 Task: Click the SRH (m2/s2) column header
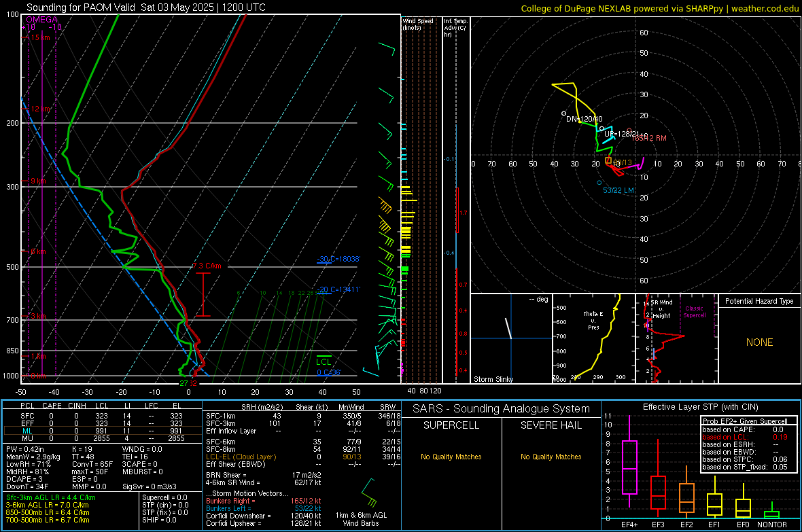click(262, 407)
